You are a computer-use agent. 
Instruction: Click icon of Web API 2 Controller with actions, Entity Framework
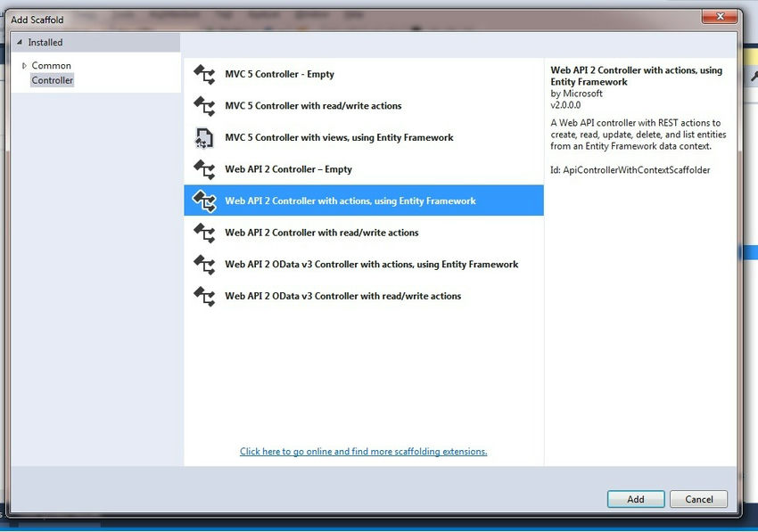point(204,201)
